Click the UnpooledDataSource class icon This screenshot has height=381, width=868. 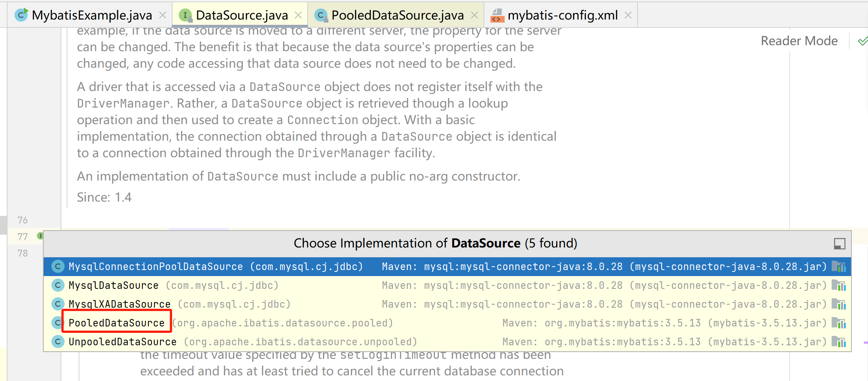pyautogui.click(x=58, y=342)
